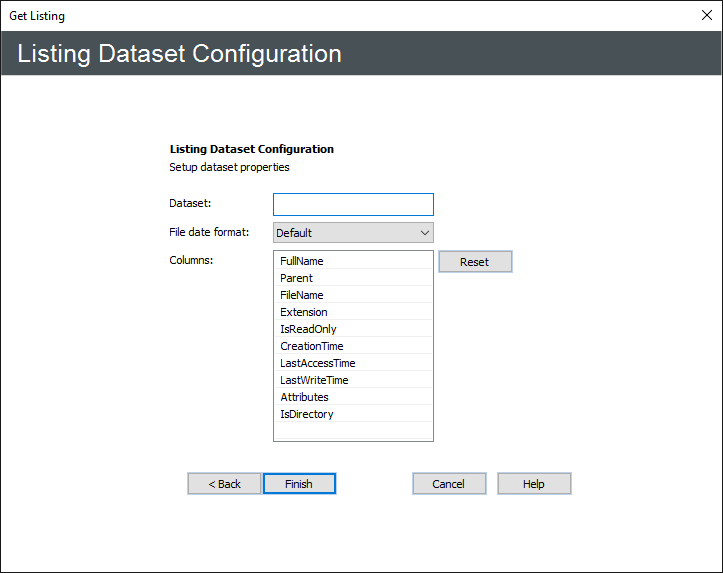The image size is (723, 573).
Task: Close the Get Listing window
Action: tap(706, 15)
